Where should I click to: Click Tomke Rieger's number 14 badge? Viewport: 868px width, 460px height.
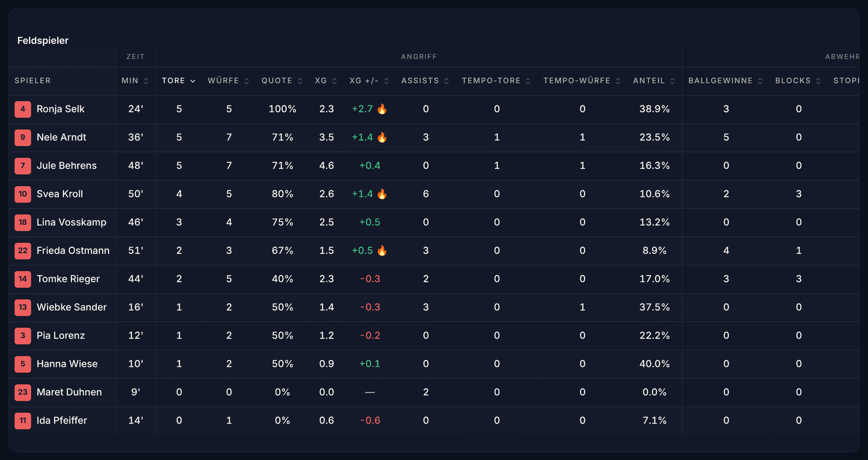click(23, 279)
